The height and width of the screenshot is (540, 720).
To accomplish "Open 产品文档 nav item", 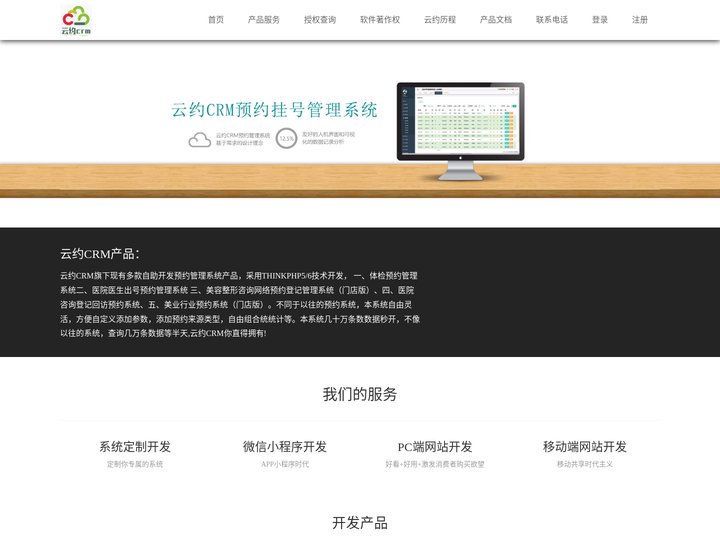I will 495,20.
